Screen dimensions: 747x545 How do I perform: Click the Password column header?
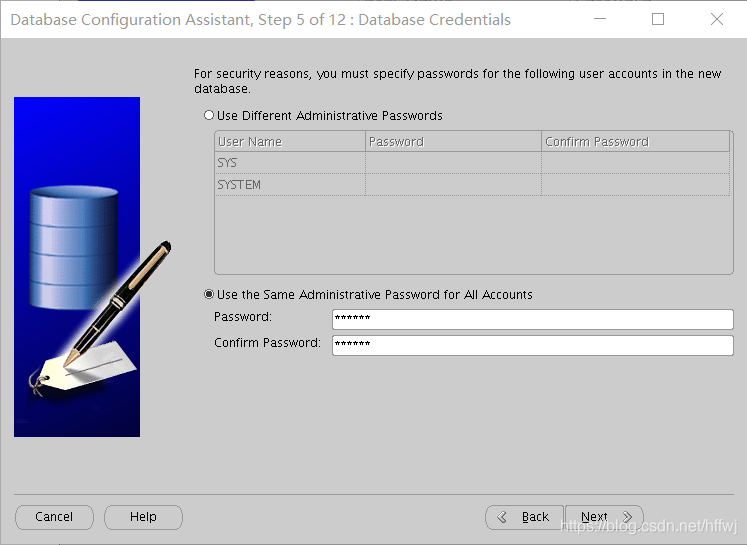tap(453, 141)
